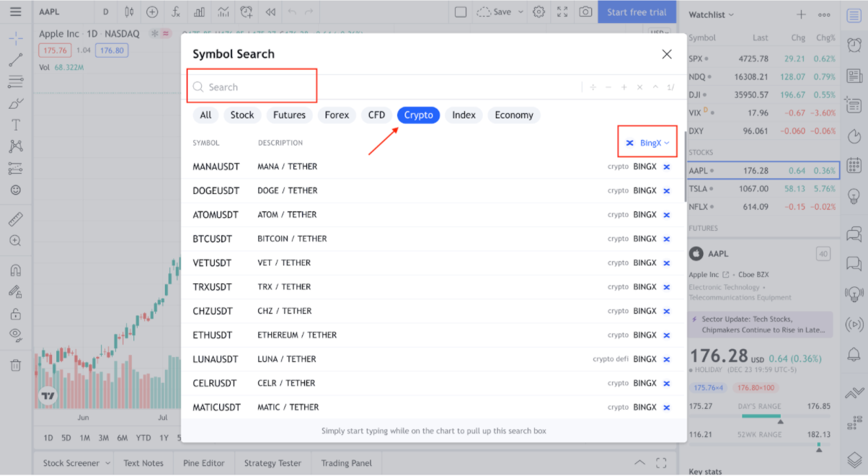
Task: Select the Crypto filter tab
Action: point(418,115)
